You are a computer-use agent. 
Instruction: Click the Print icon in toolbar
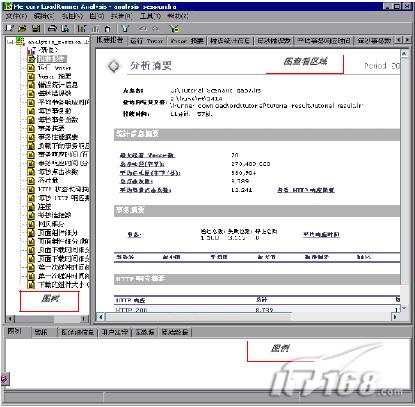[x=52, y=28]
